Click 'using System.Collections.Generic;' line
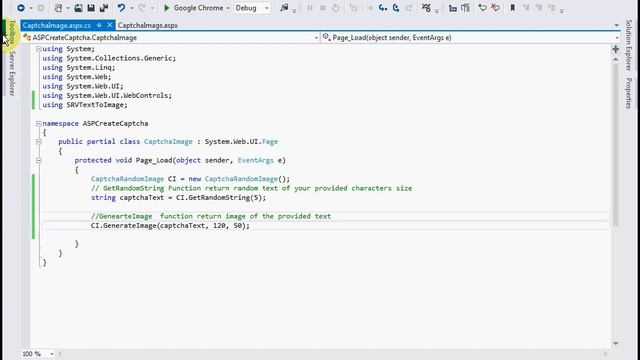This screenshot has width=640, height=360. click(x=109, y=58)
